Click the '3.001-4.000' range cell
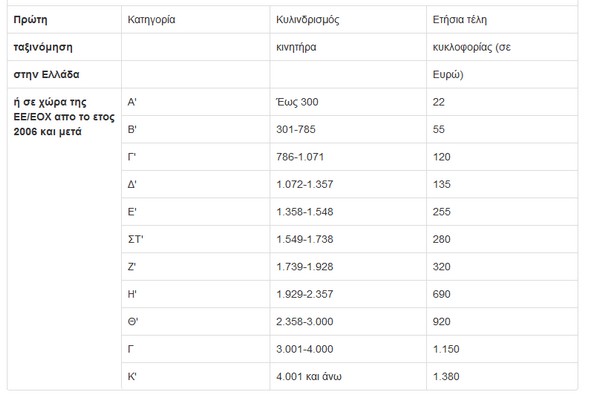600x401 pixels. pos(304,347)
